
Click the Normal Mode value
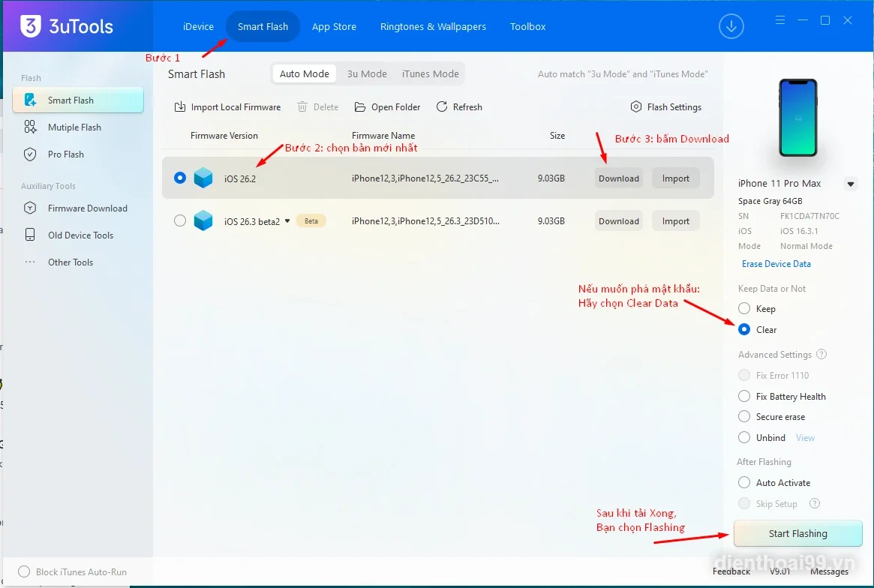pos(806,246)
